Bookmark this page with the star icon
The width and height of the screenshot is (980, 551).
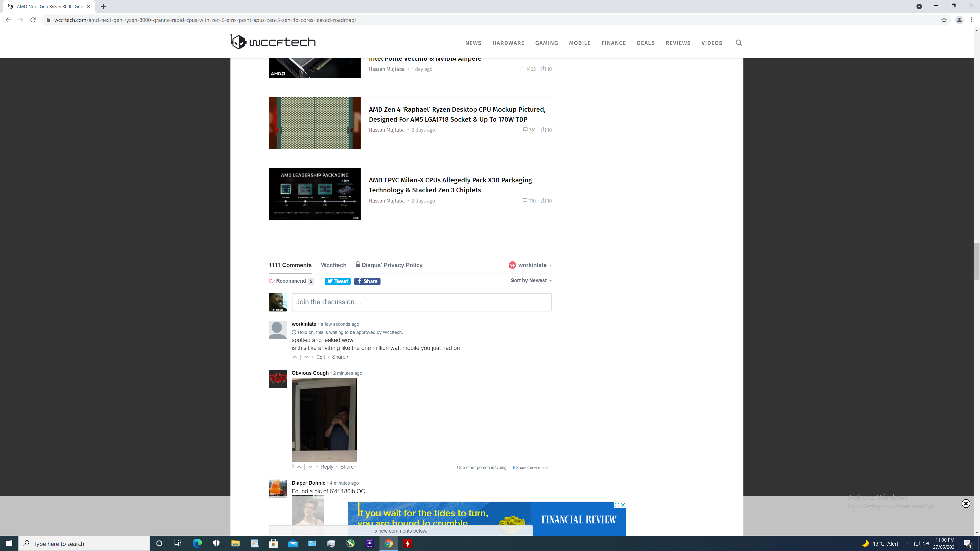(944, 20)
